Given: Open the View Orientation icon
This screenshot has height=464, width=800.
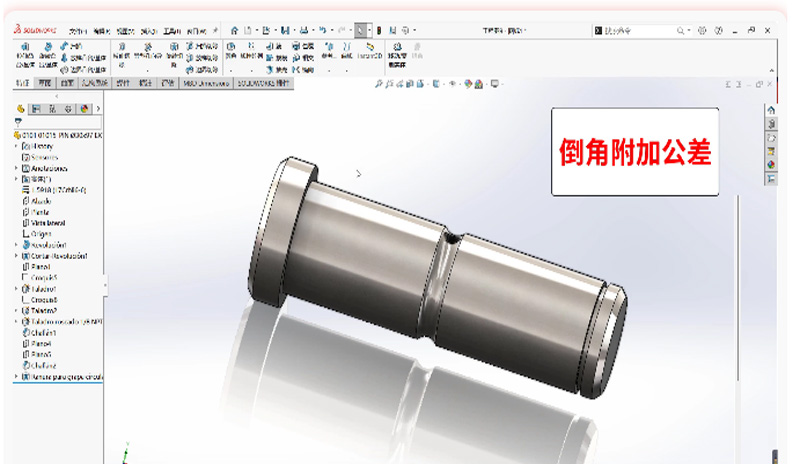Looking at the screenshot, I should [420, 84].
